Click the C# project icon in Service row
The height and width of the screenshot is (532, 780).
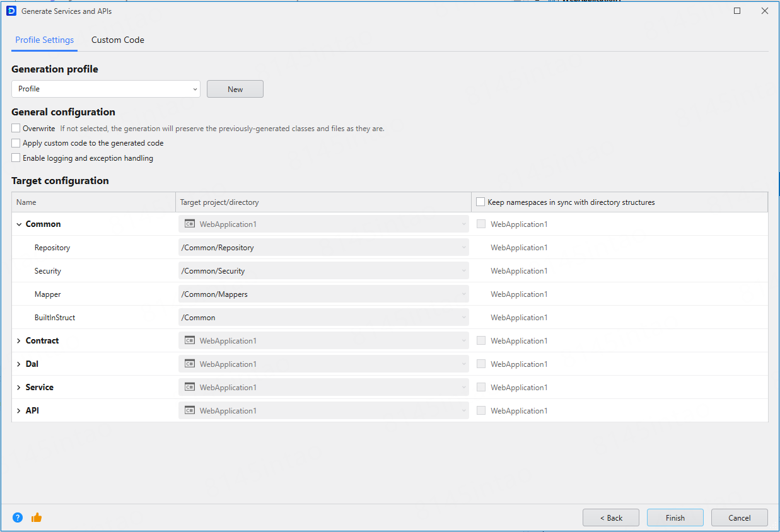pyautogui.click(x=189, y=387)
